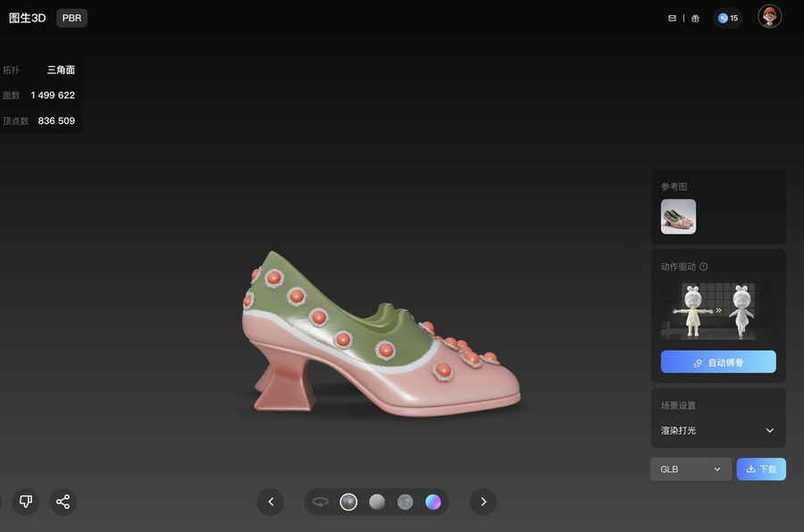Click the 图生3D title menu
Viewport: 804px width, 532px height.
(27, 18)
